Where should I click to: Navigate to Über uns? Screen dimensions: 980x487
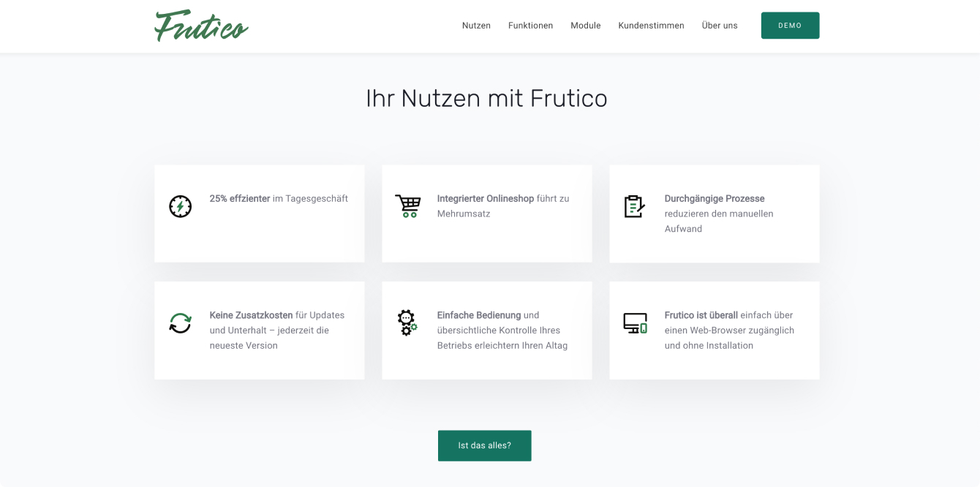tap(720, 26)
